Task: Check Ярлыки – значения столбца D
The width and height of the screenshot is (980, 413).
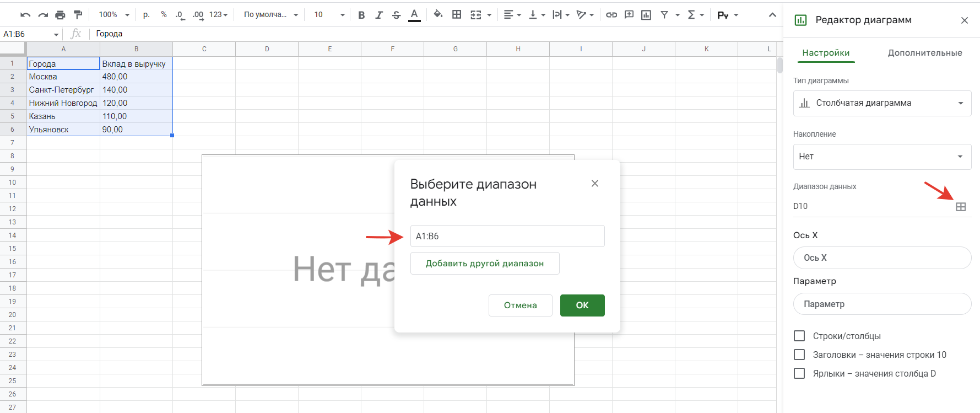Action: click(799, 373)
